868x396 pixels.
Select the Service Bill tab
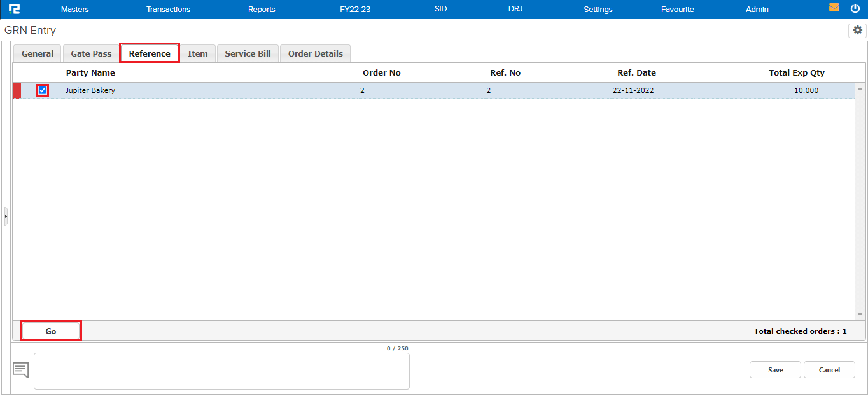pos(248,53)
